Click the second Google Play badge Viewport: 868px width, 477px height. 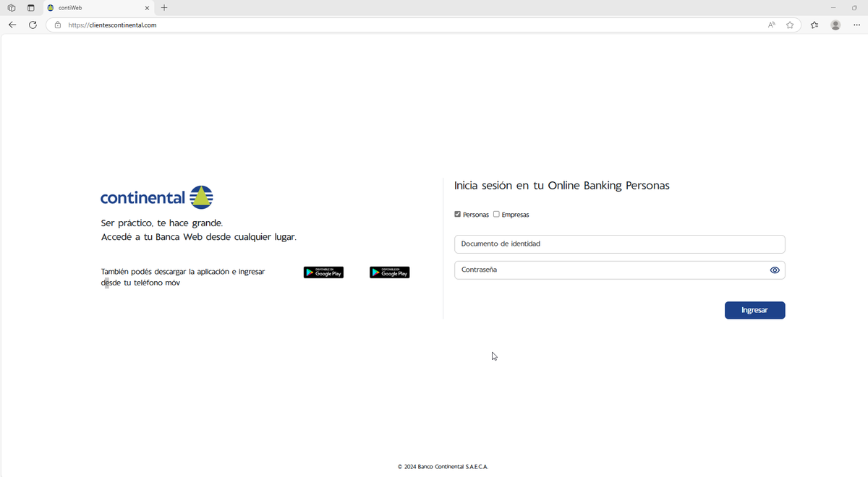coord(390,272)
